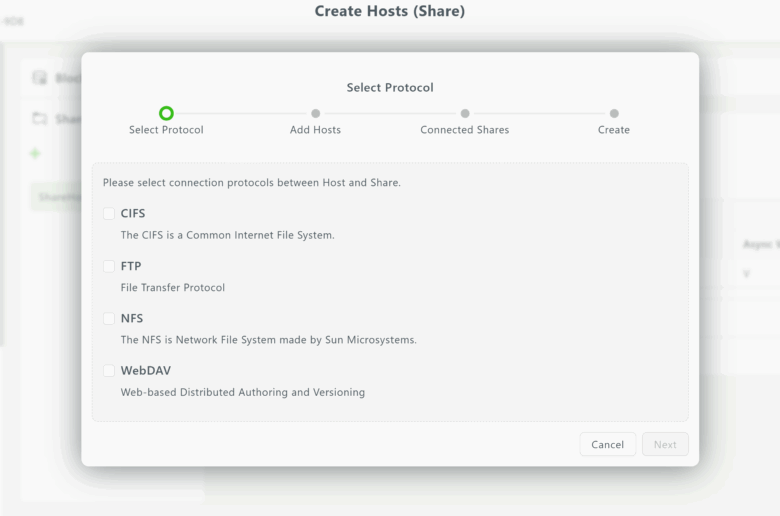This screenshot has height=516, width=780.
Task: Click the 'Create' step label text
Action: 614,130
